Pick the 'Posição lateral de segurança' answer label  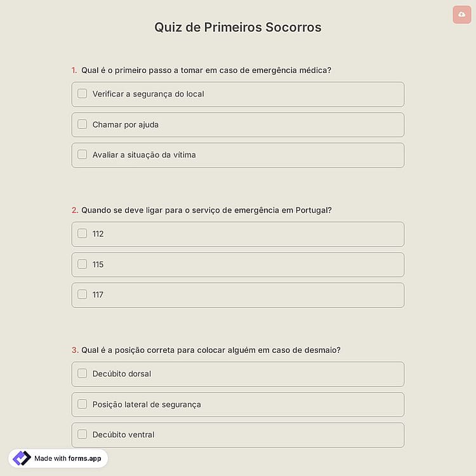pyautogui.click(x=147, y=404)
